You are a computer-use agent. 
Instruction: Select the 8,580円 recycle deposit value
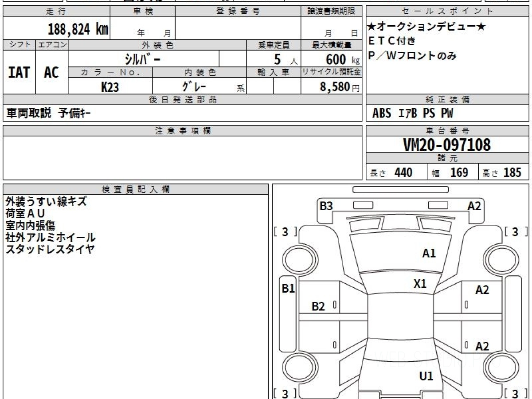coord(340,87)
